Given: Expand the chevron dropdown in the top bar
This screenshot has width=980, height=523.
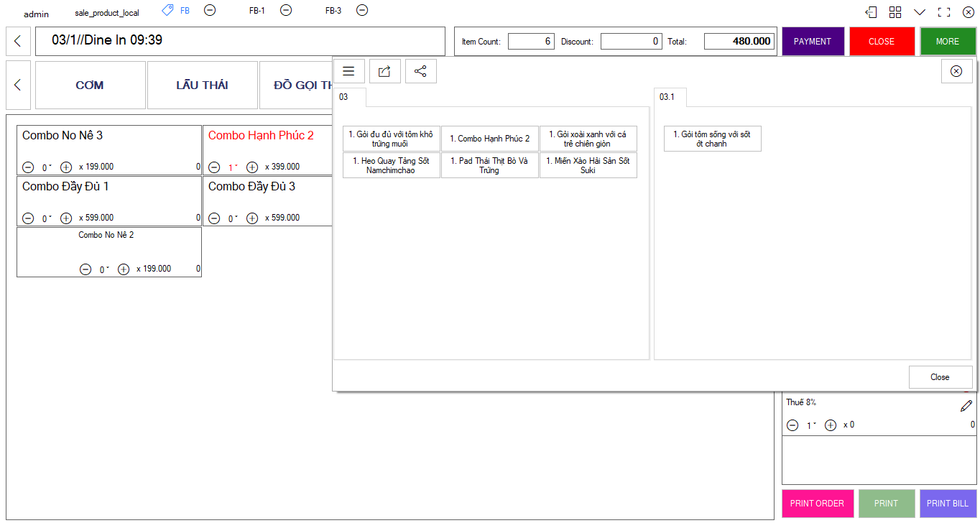Looking at the screenshot, I should [x=920, y=12].
